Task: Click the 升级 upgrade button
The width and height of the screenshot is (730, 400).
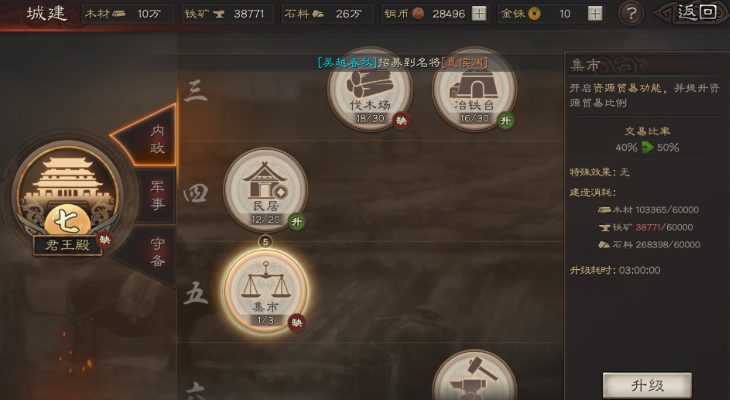Action: click(x=647, y=386)
